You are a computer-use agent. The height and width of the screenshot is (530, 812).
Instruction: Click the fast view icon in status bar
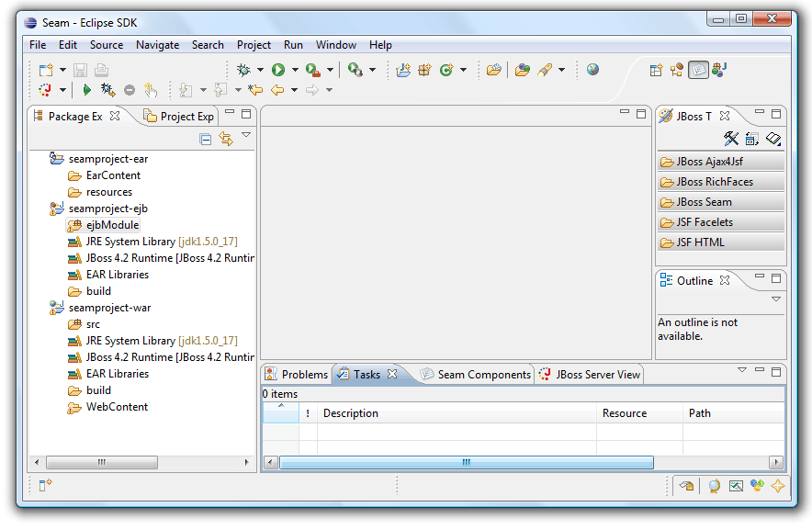46,485
